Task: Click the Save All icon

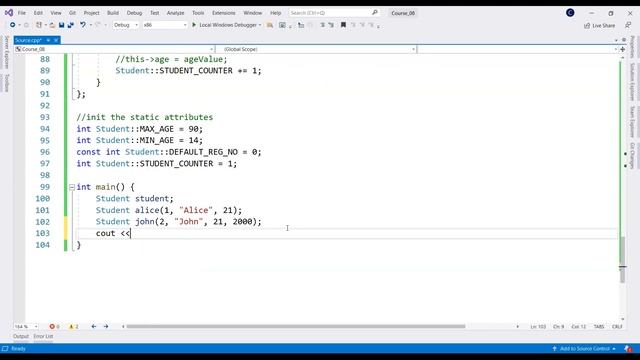Action: (71, 25)
